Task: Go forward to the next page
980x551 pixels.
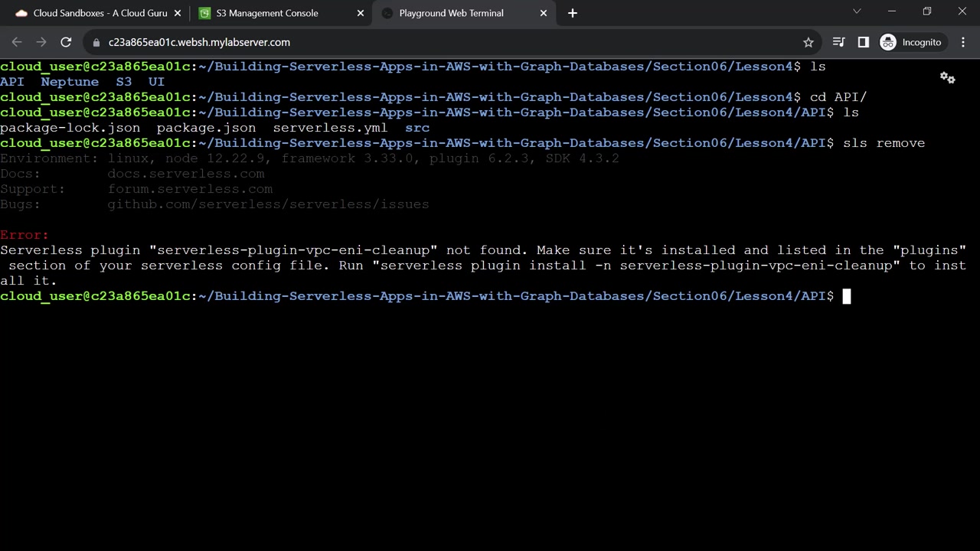Action: point(41,42)
